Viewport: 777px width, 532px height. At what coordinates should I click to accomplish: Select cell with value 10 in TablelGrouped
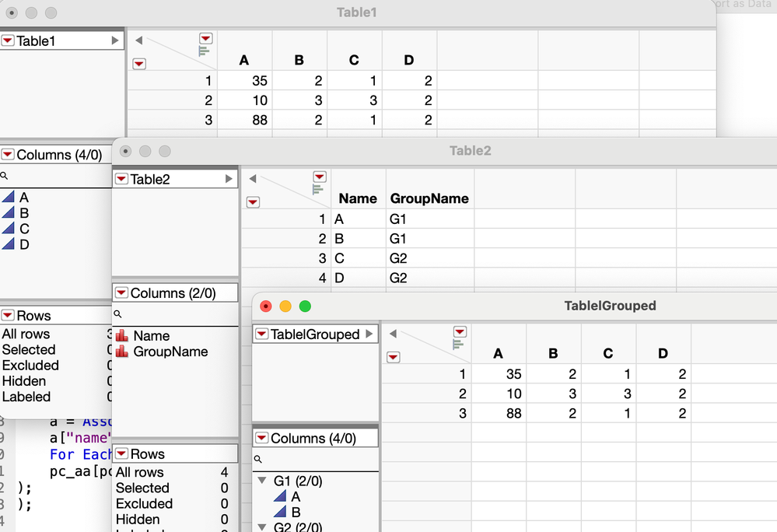point(499,394)
